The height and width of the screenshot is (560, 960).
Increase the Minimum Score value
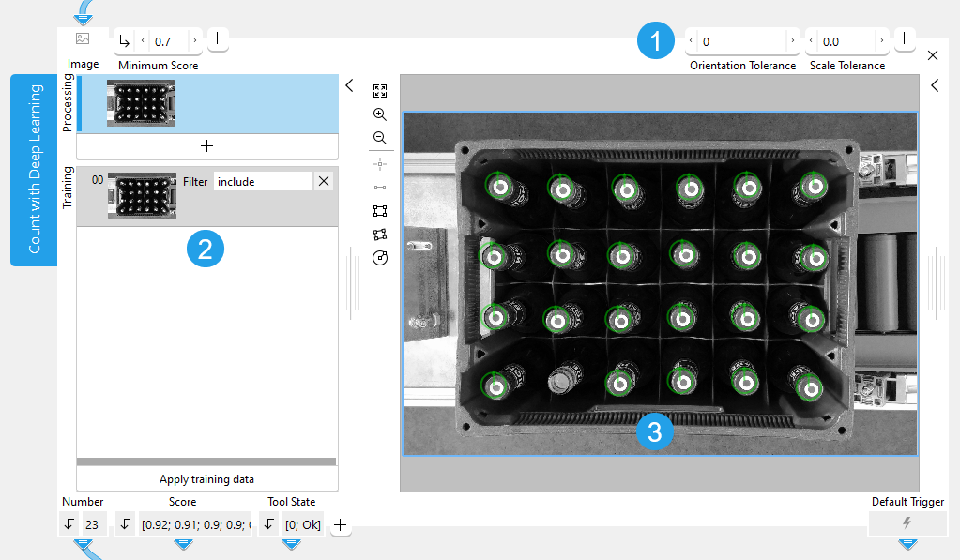[x=194, y=40]
